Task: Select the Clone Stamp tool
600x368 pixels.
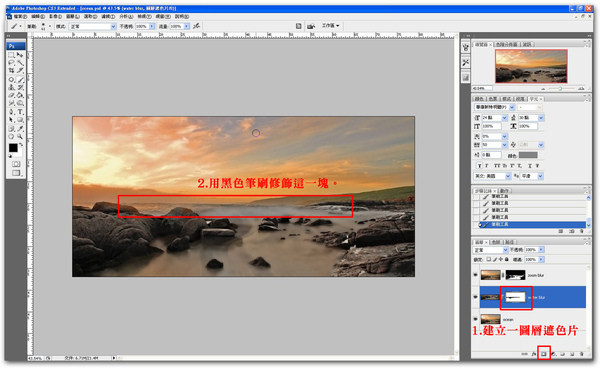Action: (x=11, y=87)
